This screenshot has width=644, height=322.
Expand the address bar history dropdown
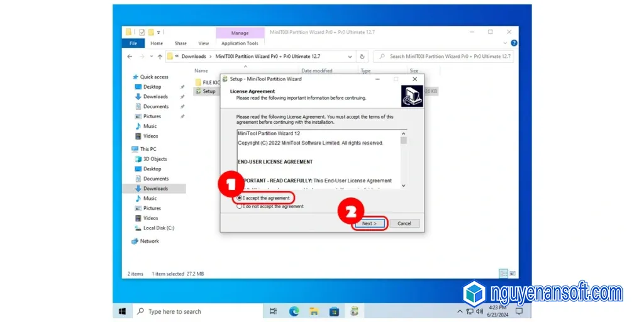350,57
